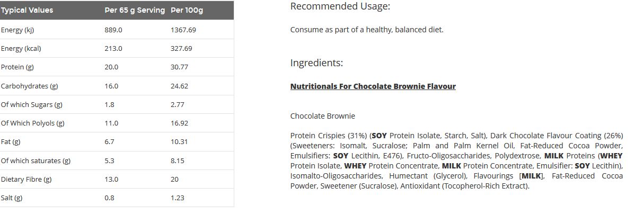This screenshot has width=644, height=223.
Task: Click the "Per 65 g Serving" column header
Action: 135,10
